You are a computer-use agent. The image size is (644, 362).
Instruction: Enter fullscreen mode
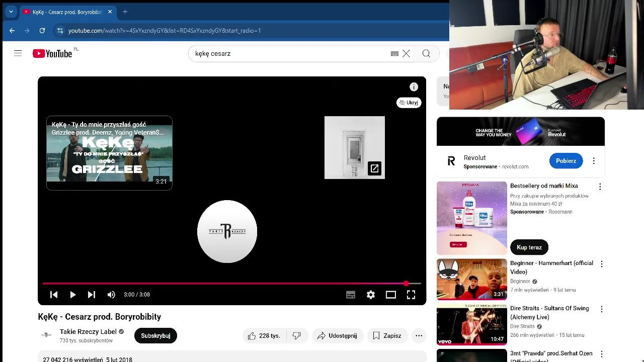[x=411, y=295]
